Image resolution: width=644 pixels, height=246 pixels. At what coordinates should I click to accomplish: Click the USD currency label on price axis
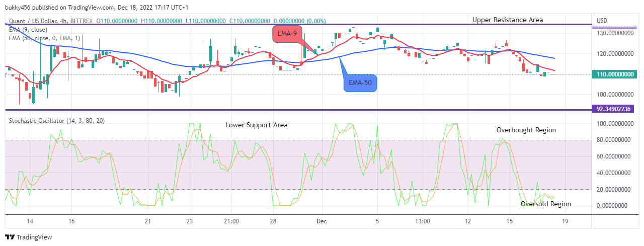602,21
